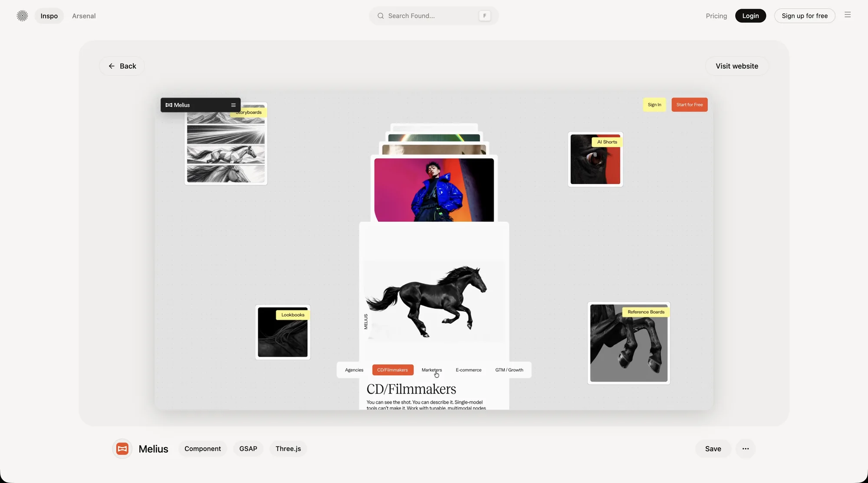868x483 pixels.
Task: Switch to the Arsenal tab
Action: click(84, 16)
